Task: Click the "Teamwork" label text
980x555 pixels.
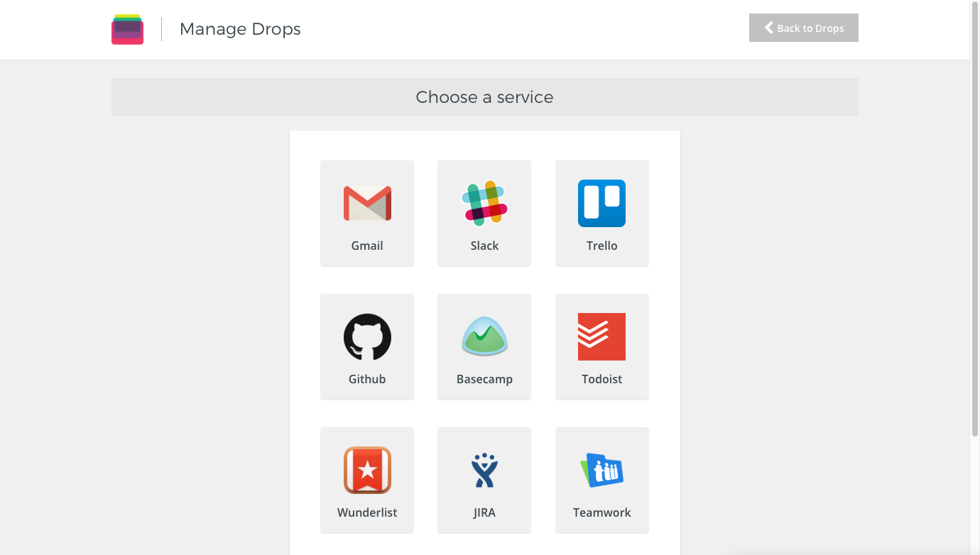Action: pyautogui.click(x=601, y=512)
